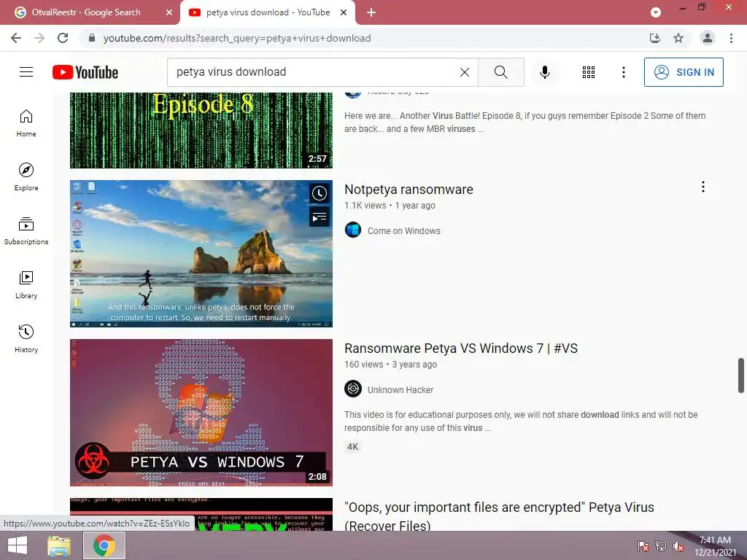Screen dimensions: 747x560
Task: Open the Windows Start menu
Action: [18, 545]
